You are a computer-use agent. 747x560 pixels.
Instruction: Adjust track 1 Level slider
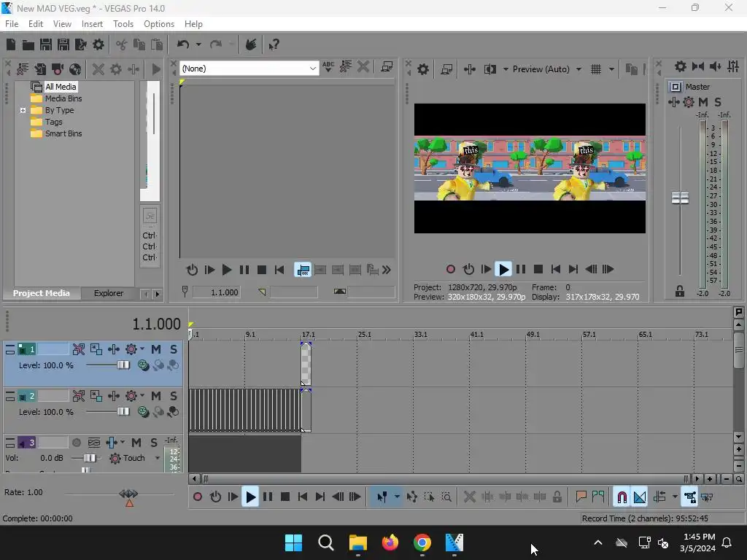pos(123,365)
